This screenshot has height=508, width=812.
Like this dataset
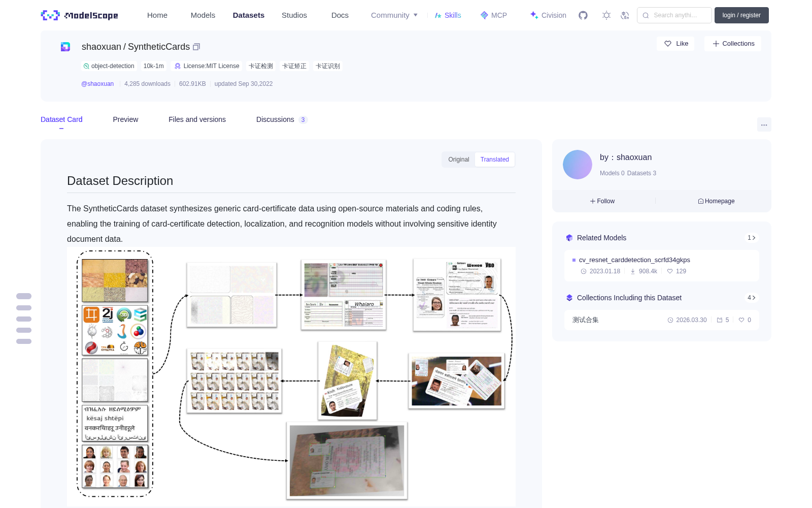[676, 44]
